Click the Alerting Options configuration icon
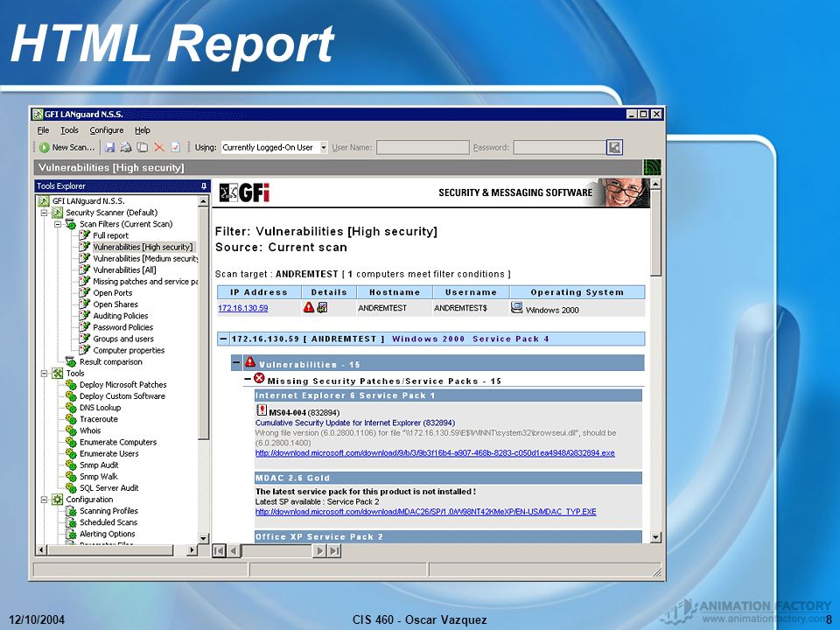Image resolution: width=840 pixels, height=630 pixels. tap(71, 534)
